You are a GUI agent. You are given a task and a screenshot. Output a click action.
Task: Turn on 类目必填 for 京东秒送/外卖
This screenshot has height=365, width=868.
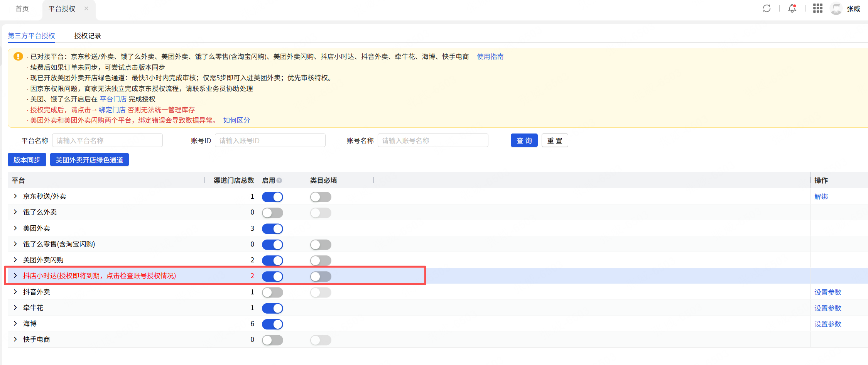pyautogui.click(x=321, y=197)
